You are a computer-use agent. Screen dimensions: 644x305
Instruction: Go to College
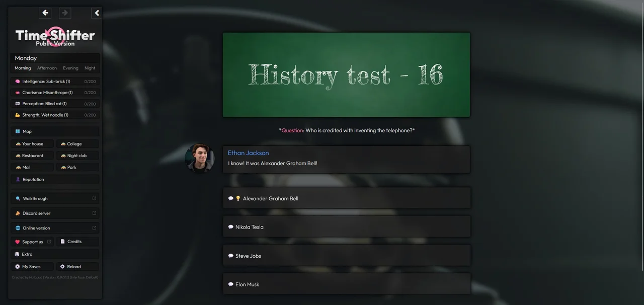(x=77, y=144)
